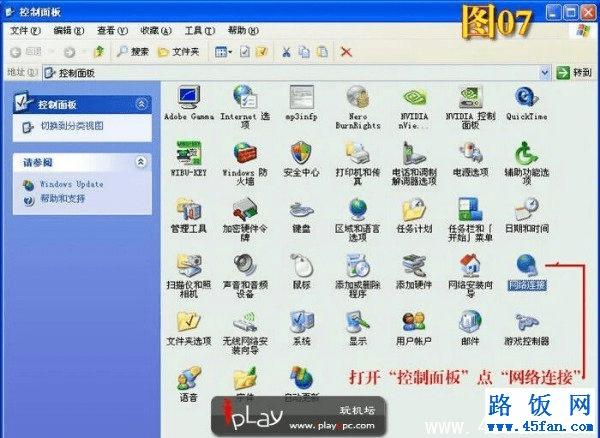Click the Back toolbar button

26,52
